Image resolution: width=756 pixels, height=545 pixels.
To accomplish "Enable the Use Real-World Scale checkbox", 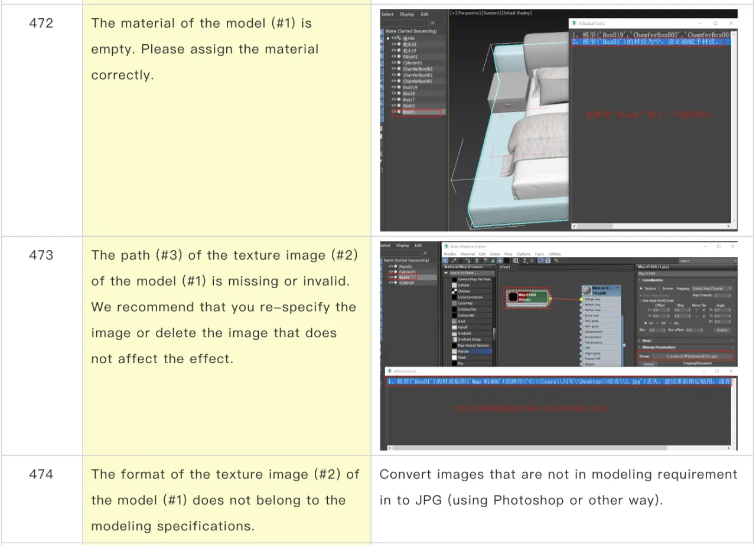I will [642, 301].
